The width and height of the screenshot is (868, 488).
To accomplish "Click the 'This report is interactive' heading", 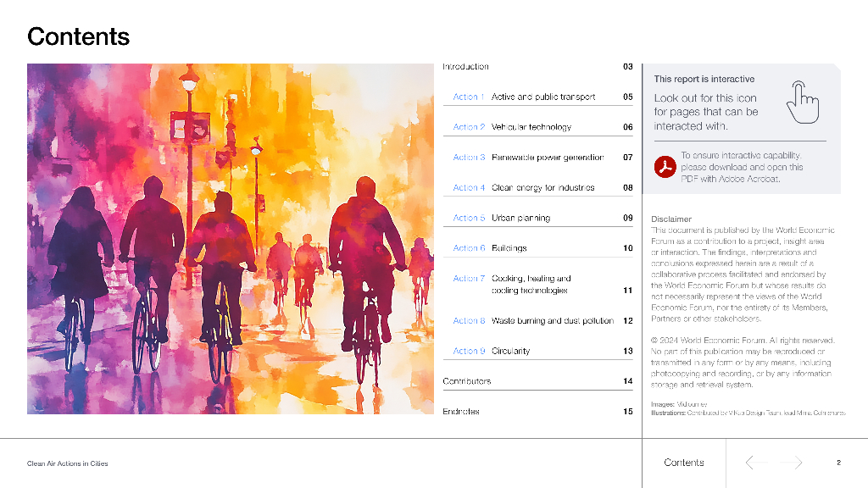I will pyautogui.click(x=704, y=79).
